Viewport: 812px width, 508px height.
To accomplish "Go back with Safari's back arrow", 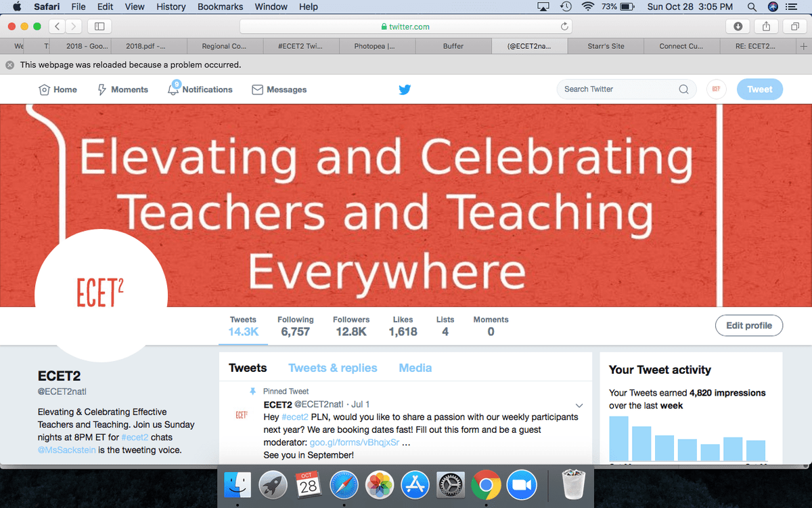I will pyautogui.click(x=58, y=26).
